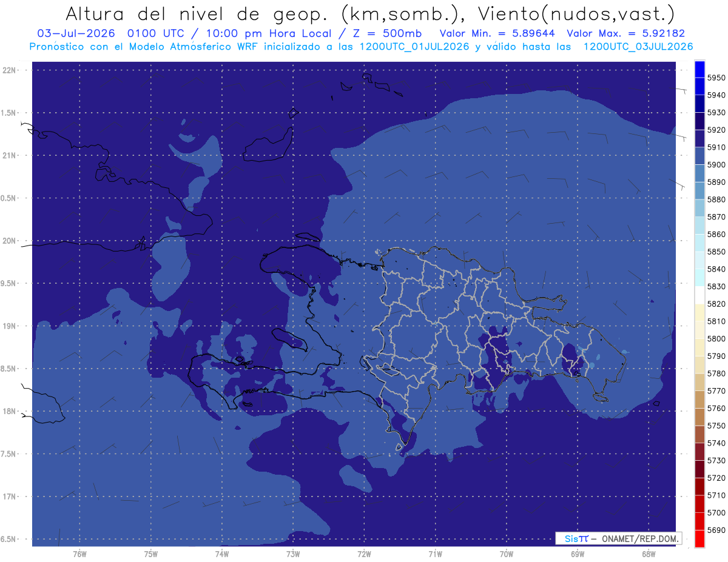Click the '72W' longitude axis label

click(x=364, y=553)
